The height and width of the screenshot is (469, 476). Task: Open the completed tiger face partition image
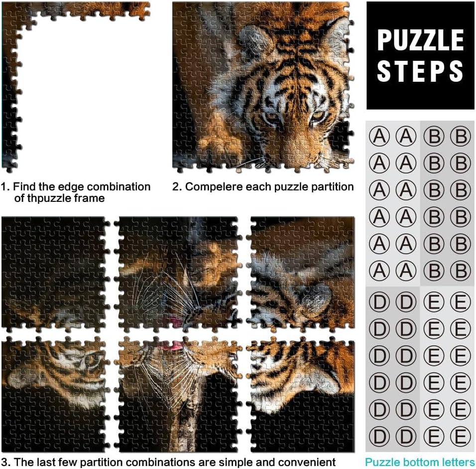(263, 87)
